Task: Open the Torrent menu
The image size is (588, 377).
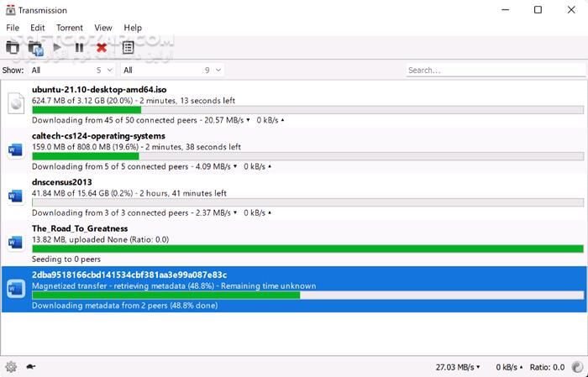Action: pos(70,28)
